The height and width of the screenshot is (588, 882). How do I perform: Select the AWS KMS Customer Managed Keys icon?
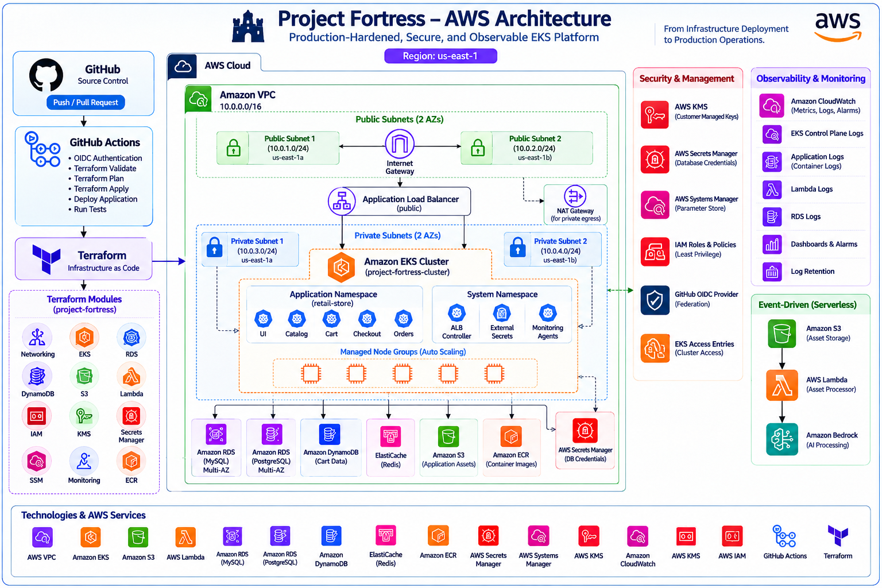click(x=655, y=114)
